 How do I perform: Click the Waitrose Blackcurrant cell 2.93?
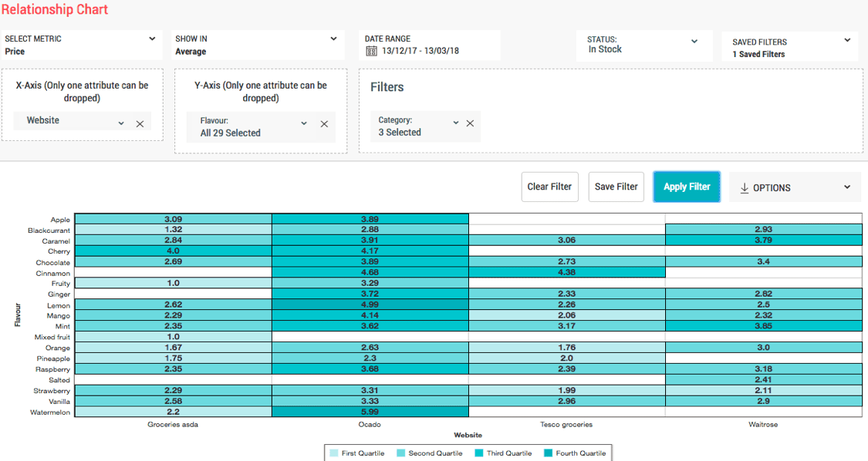point(763,229)
